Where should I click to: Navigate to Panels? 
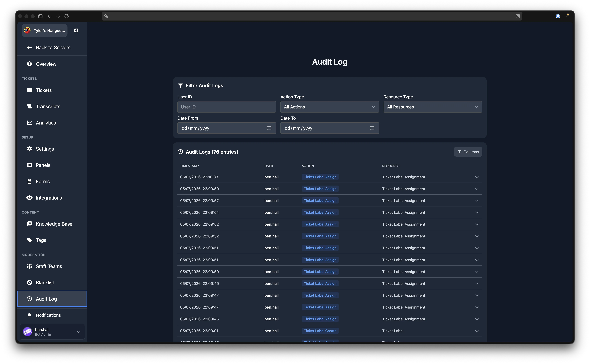(x=52, y=165)
